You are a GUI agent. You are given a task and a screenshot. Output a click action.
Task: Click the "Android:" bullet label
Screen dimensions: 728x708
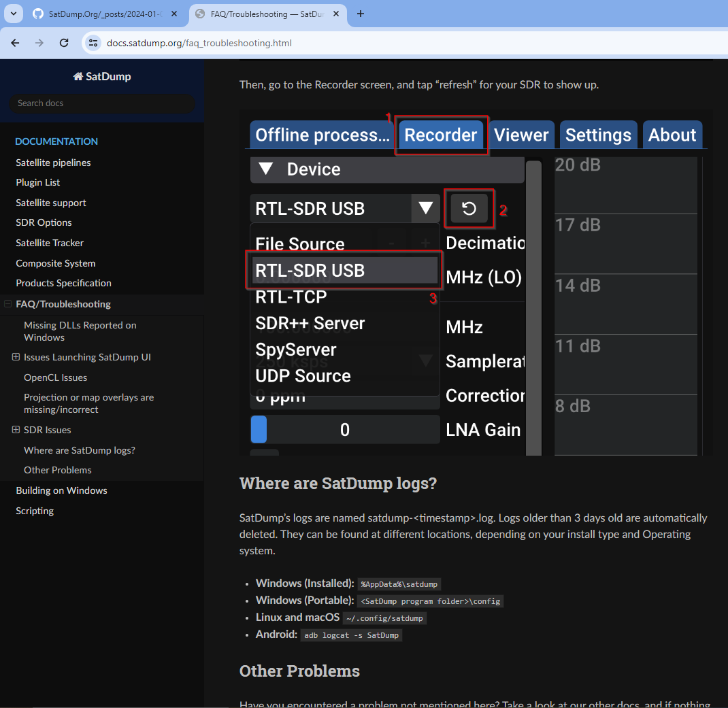click(277, 635)
